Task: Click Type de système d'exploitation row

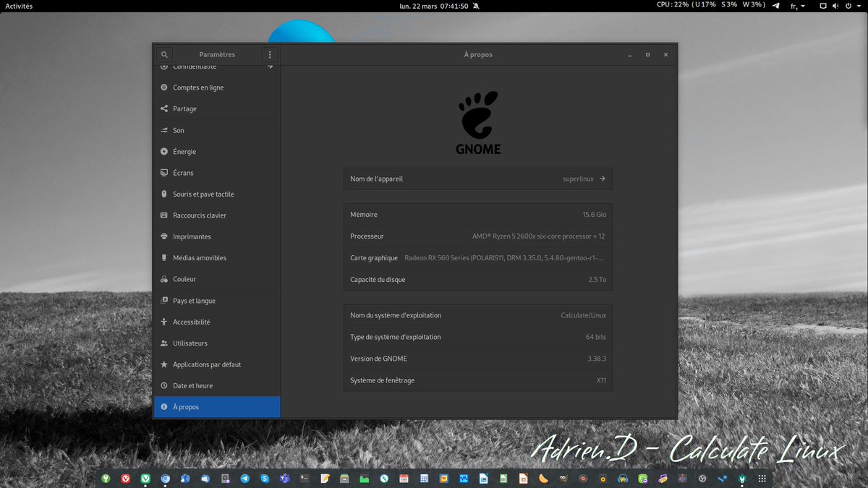Action: click(x=478, y=337)
